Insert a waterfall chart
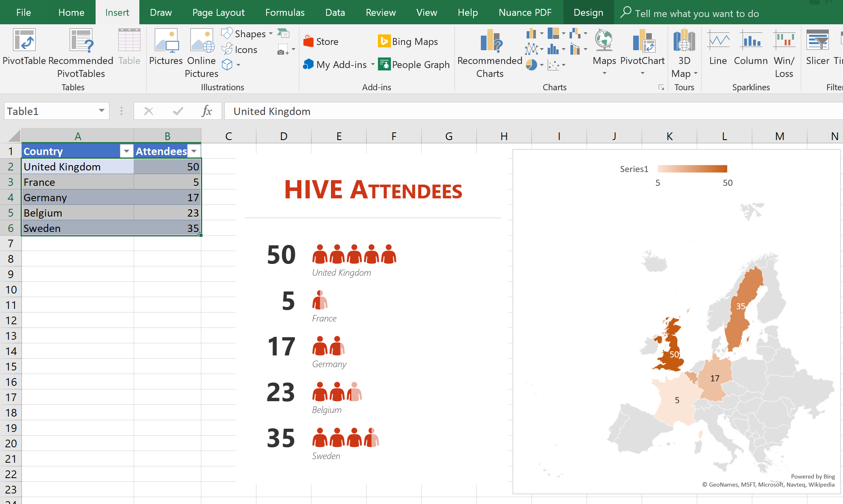Screen dimensions: 843x504 (575, 34)
